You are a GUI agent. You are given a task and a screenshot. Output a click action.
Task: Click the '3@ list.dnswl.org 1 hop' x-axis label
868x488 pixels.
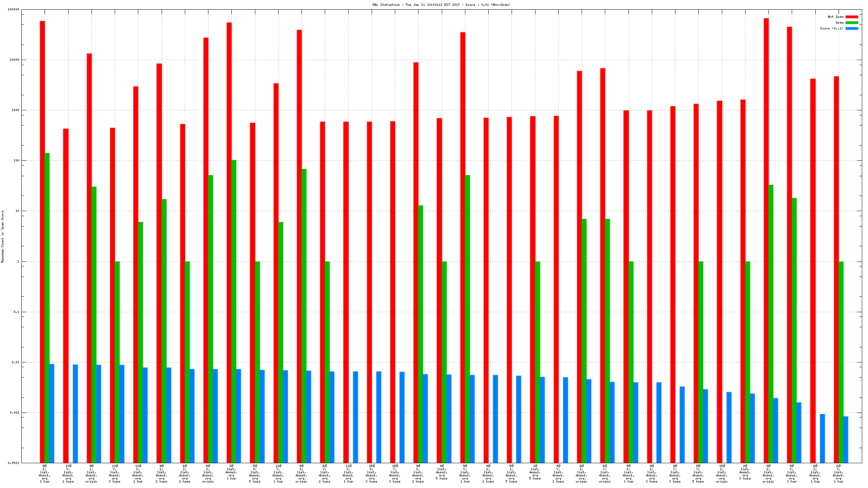(x=231, y=472)
